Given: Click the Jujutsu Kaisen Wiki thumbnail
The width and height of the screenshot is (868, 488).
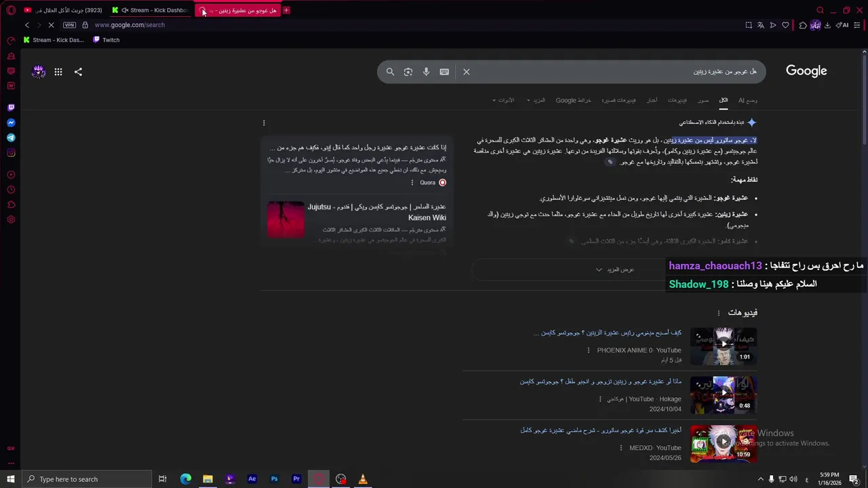Looking at the screenshot, I should (285, 220).
